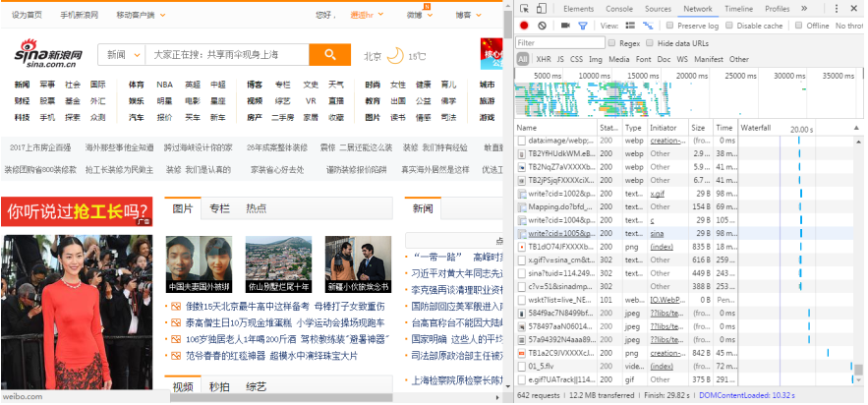Image resolution: width=868 pixels, height=405 pixels.
Task: Expand the 移动客户端 dropdown arrow
Action: 163,15
